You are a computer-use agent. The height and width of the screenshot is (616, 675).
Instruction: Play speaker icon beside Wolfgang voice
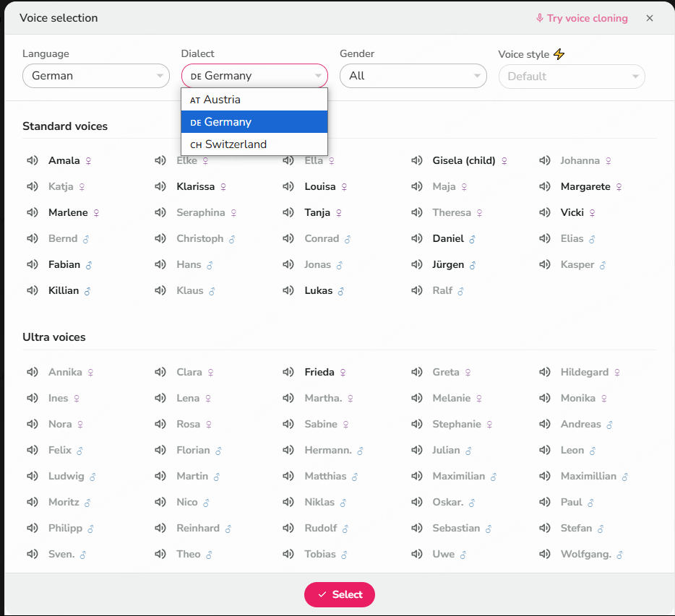[x=544, y=554]
